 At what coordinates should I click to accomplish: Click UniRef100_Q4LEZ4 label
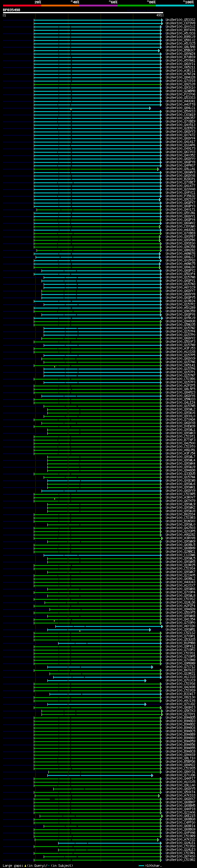click(x=180, y=403)
